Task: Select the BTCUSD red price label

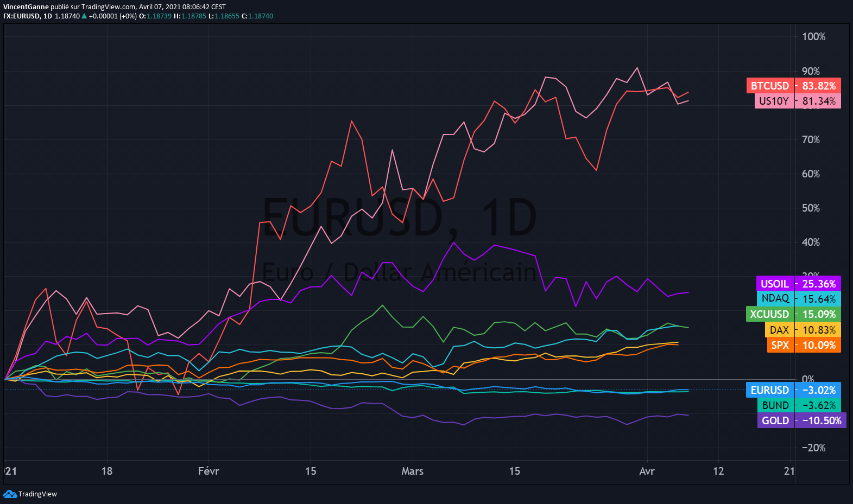Action: coord(770,86)
